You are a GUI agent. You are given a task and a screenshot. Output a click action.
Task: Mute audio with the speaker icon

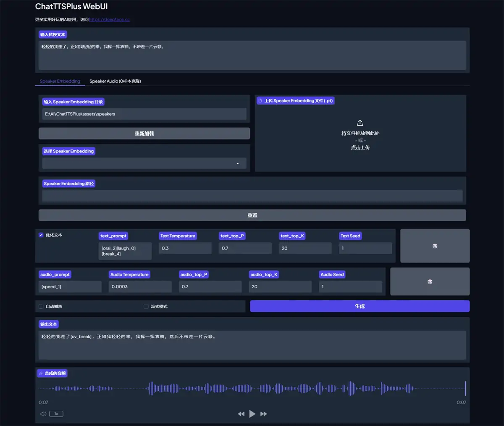point(43,414)
